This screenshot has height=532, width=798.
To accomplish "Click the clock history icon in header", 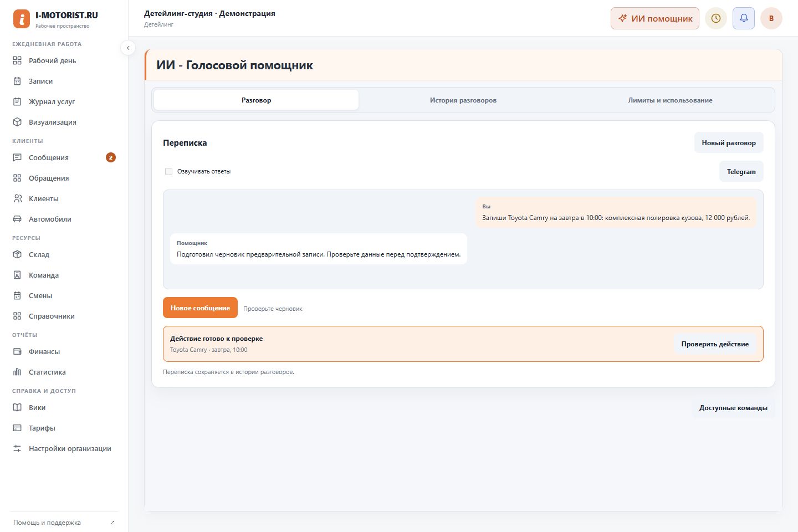I will click(x=716, y=18).
